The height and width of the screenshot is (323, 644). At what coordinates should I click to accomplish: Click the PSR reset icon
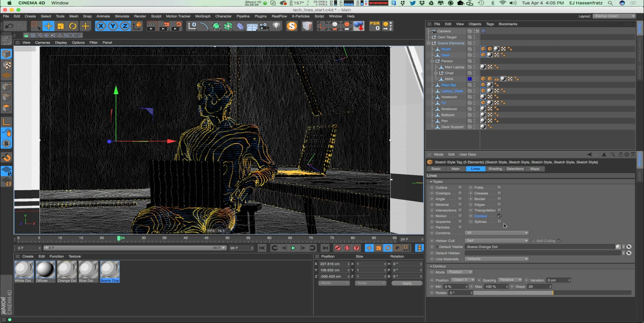point(375,26)
